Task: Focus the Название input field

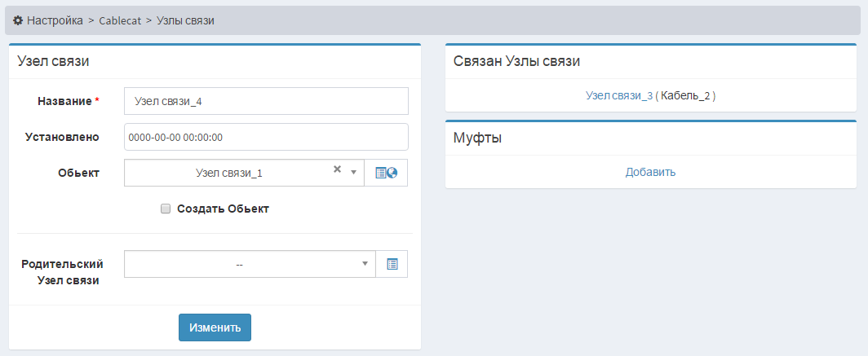Action: 266,101
